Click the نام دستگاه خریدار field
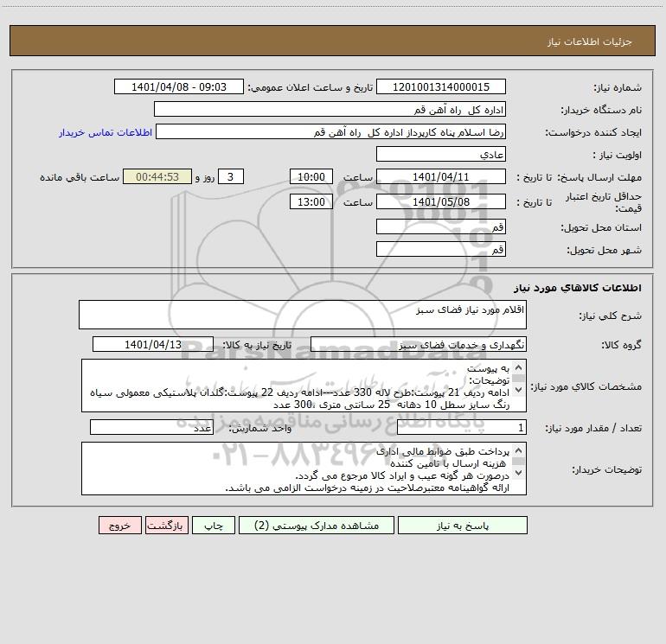 point(330,109)
